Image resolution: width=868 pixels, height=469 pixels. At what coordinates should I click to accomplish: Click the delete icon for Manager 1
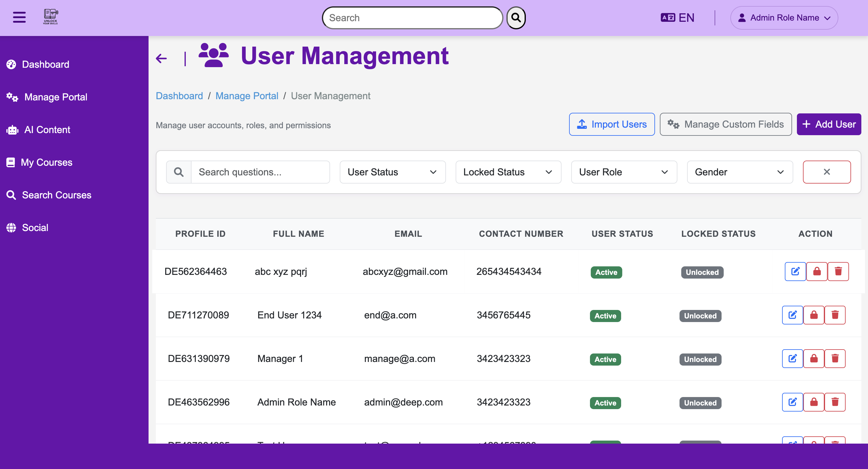835,358
